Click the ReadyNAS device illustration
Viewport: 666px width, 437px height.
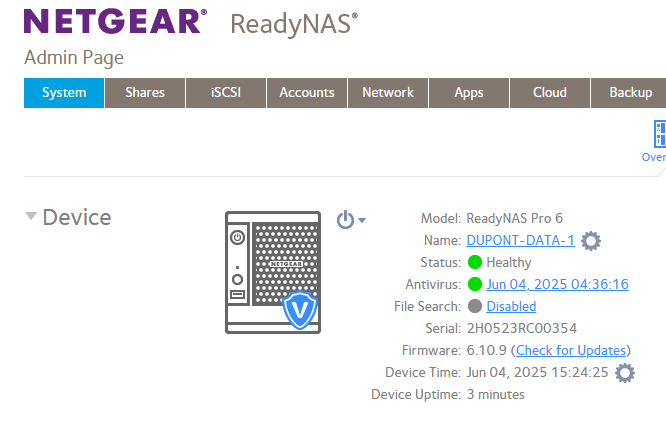click(x=273, y=272)
